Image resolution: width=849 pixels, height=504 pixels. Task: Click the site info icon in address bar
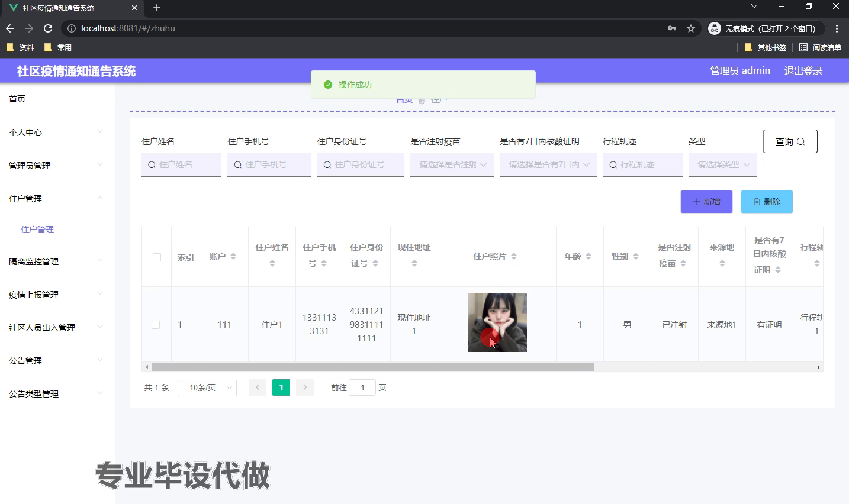(x=71, y=28)
